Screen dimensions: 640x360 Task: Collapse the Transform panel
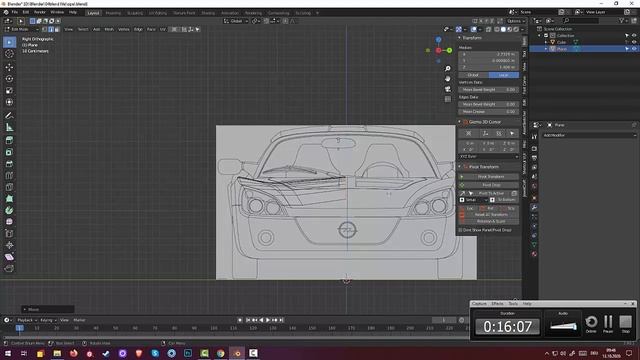pyautogui.click(x=460, y=38)
